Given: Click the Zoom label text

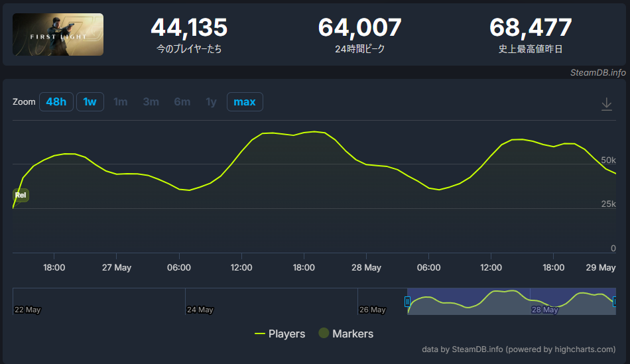Looking at the screenshot, I should [24, 101].
